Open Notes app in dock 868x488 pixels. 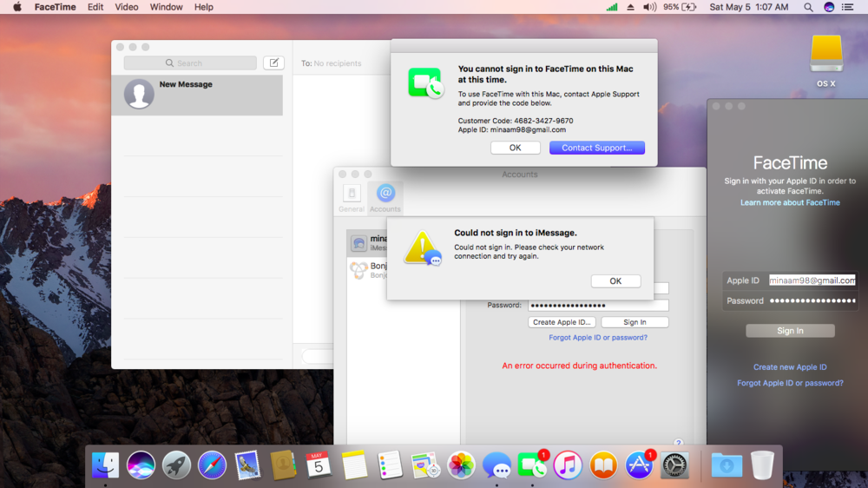click(354, 465)
